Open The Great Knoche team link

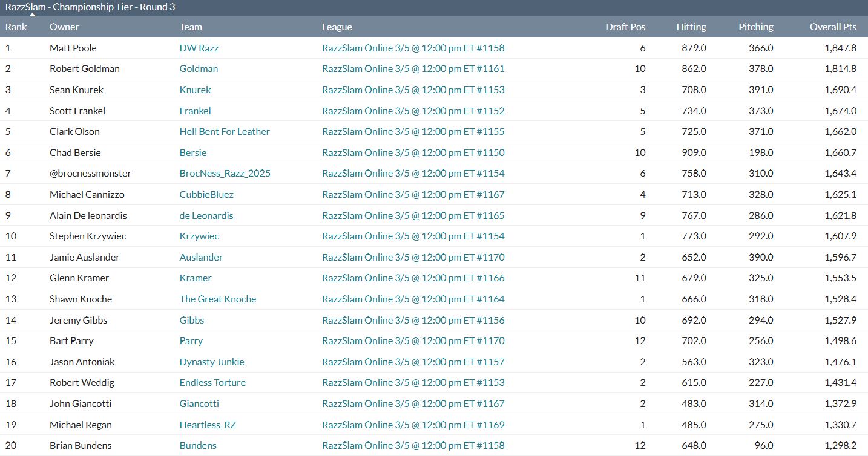(x=218, y=299)
